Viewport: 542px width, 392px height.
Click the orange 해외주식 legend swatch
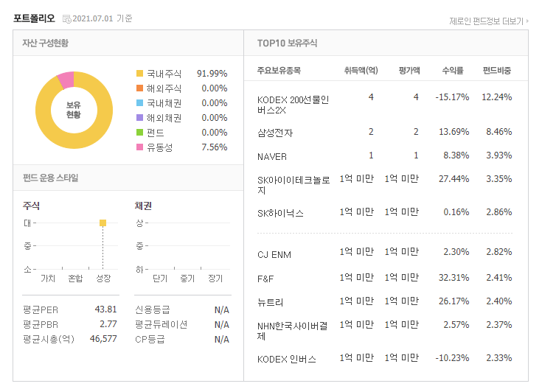pyautogui.click(x=139, y=88)
